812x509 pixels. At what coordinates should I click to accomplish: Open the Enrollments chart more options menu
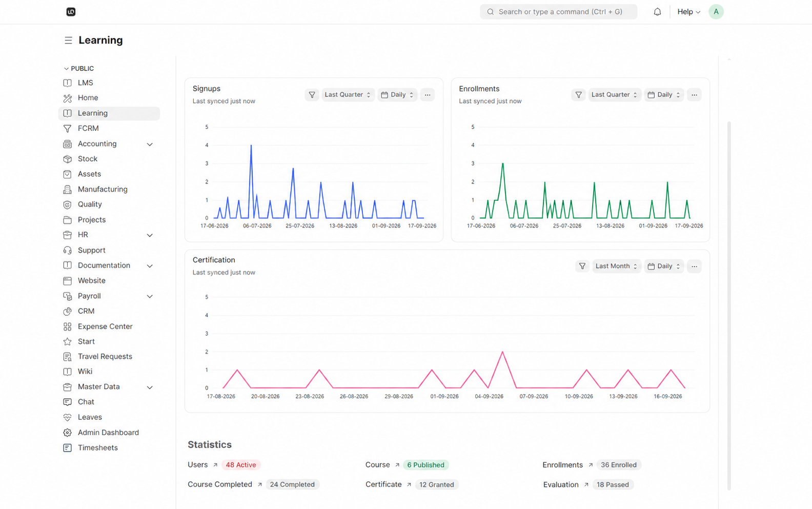[694, 95]
